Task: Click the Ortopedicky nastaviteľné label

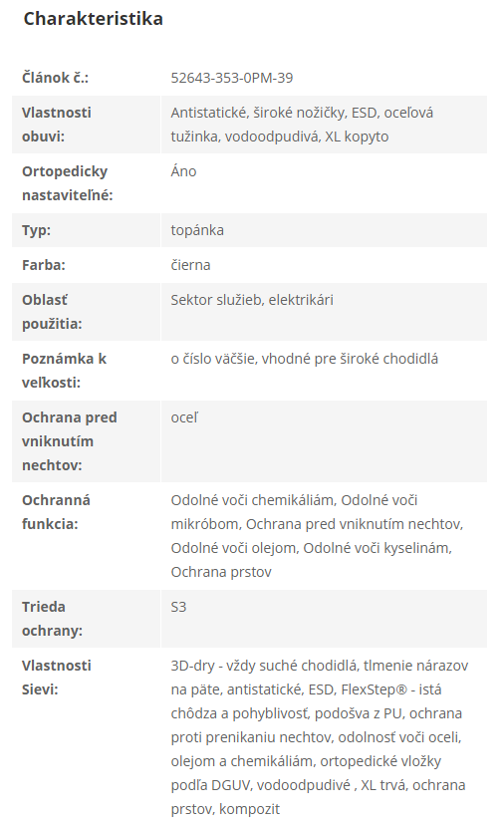Action: tap(68, 183)
